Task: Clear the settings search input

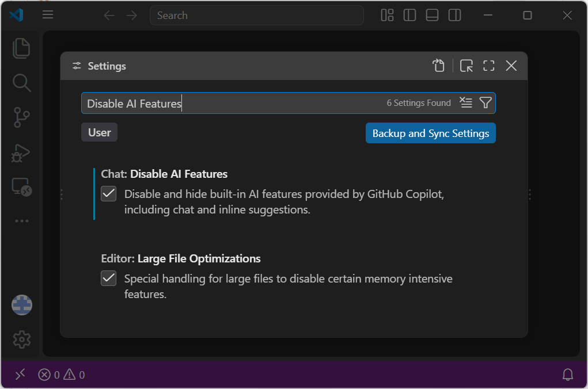Action: (x=466, y=102)
